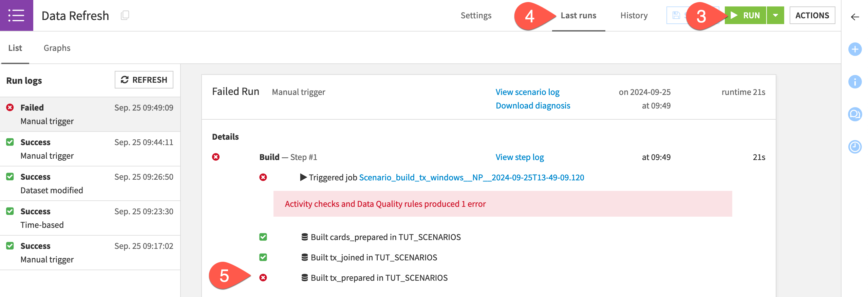868x297 pixels.
Task: Open the clock timeline icon in sidebar
Action: 855,147
